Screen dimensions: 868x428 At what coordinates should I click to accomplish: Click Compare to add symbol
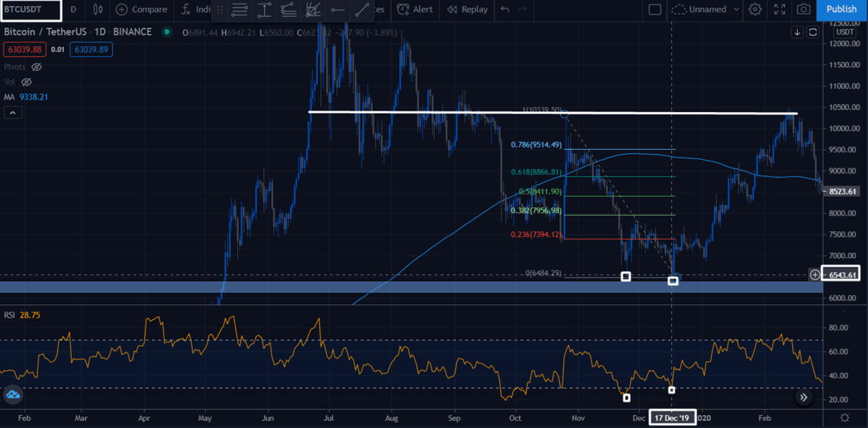click(142, 9)
